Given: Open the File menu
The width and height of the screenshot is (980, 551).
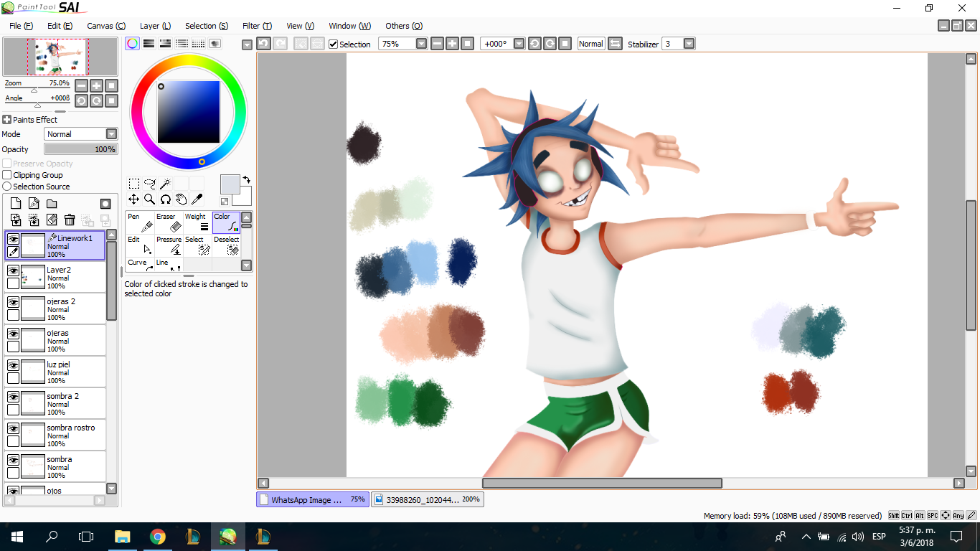Looking at the screenshot, I should click(x=22, y=26).
